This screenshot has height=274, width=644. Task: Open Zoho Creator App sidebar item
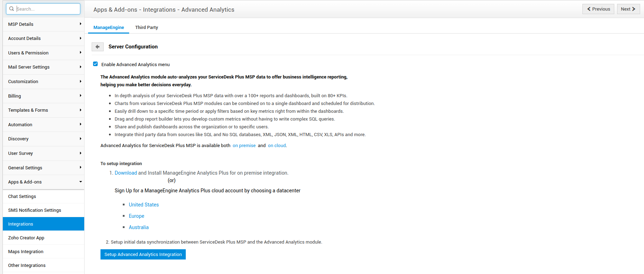click(26, 238)
